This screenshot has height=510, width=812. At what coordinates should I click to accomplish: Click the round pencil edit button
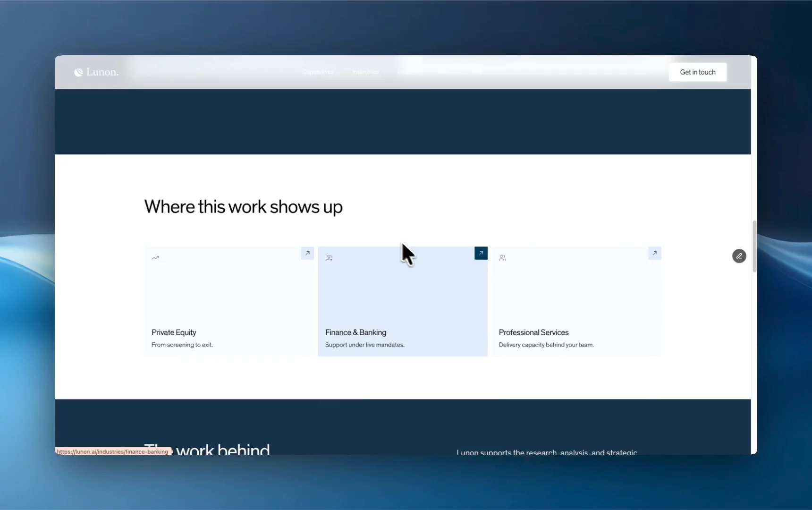(739, 256)
